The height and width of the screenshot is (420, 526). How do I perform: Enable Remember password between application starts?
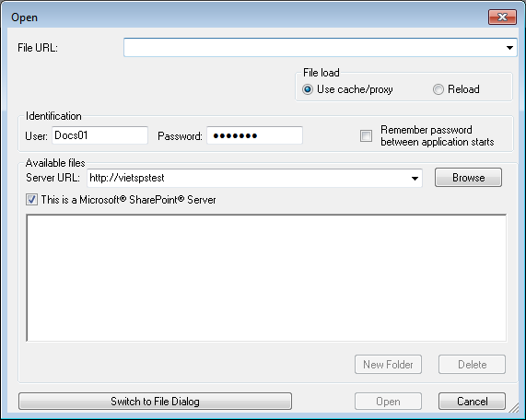366,136
